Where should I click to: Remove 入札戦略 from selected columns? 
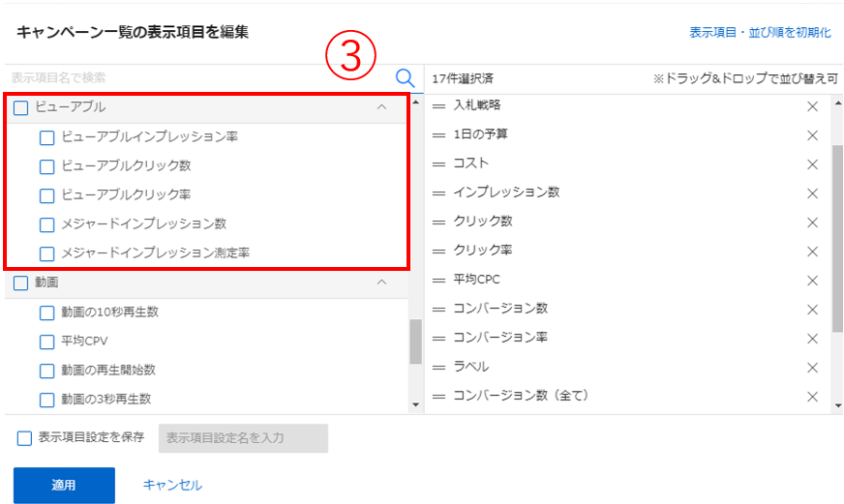click(x=813, y=106)
